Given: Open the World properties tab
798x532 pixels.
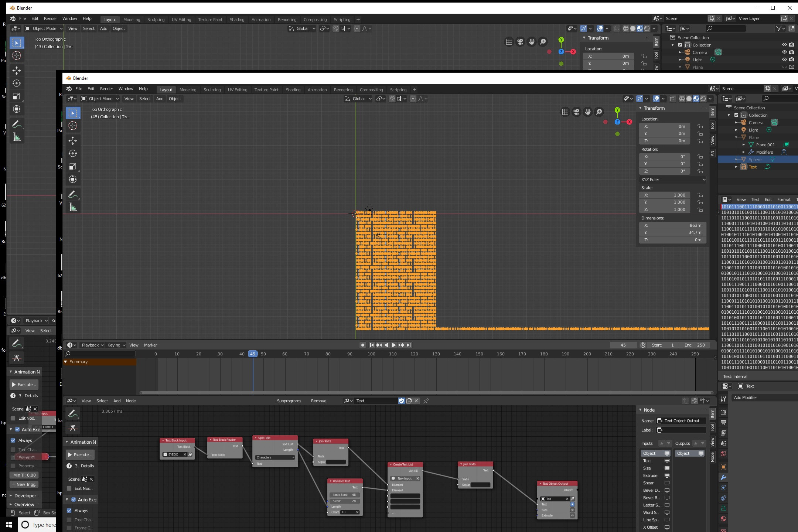Looking at the screenshot, I should 723,454.
